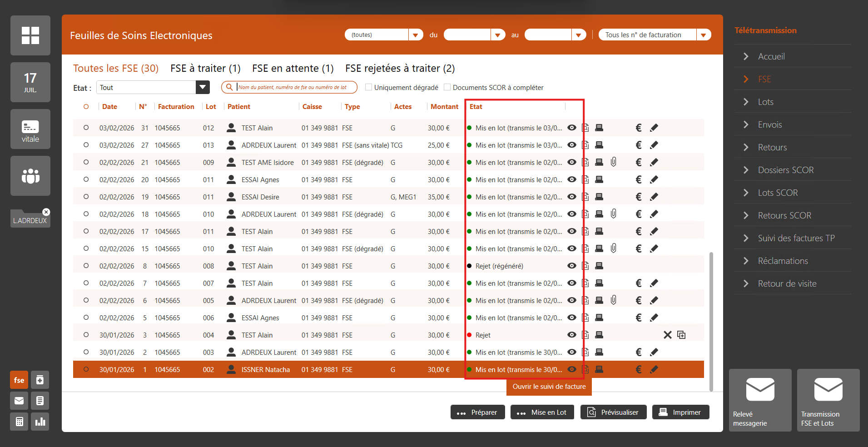Open Transmission FSE et Lots tile
Image resolution: width=868 pixels, height=447 pixels.
click(828, 400)
